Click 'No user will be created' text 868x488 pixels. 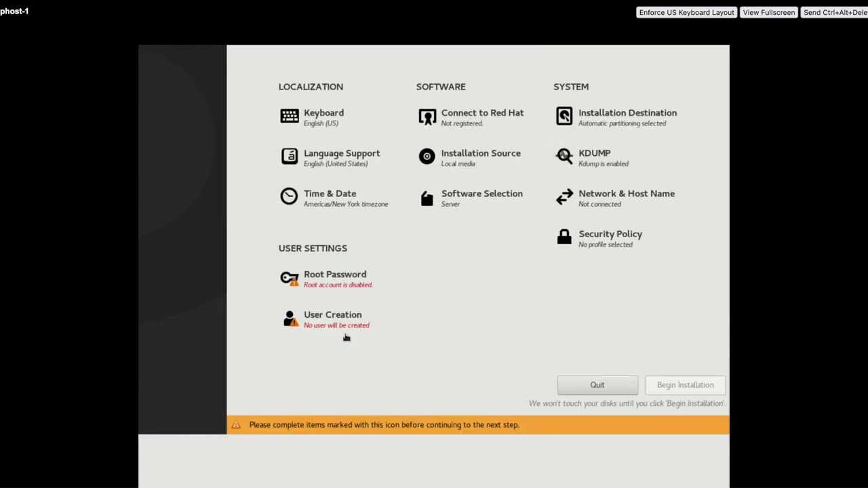click(336, 325)
